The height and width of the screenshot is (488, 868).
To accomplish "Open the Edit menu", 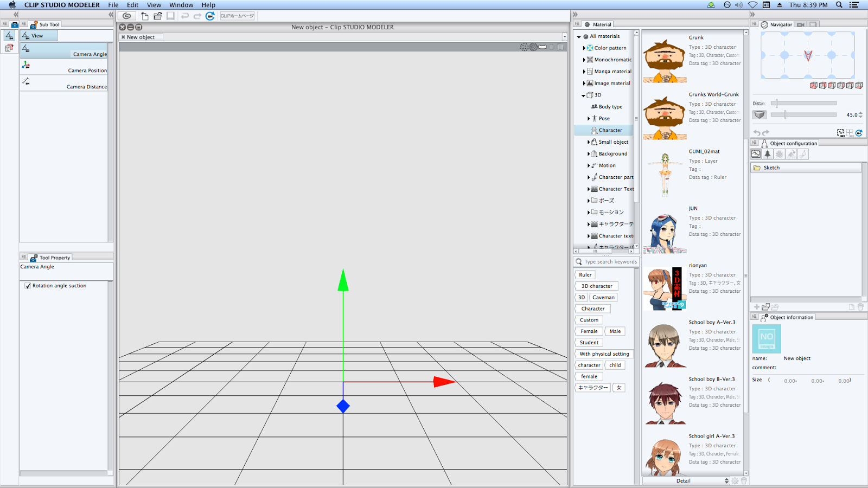I will (x=133, y=5).
